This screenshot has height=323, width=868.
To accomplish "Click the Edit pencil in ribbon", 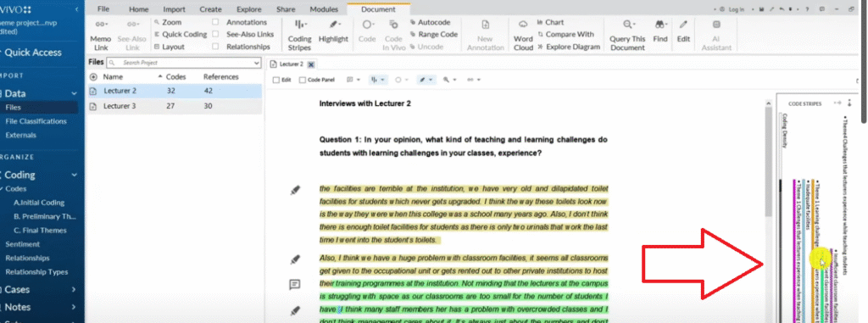I will click(x=684, y=25).
